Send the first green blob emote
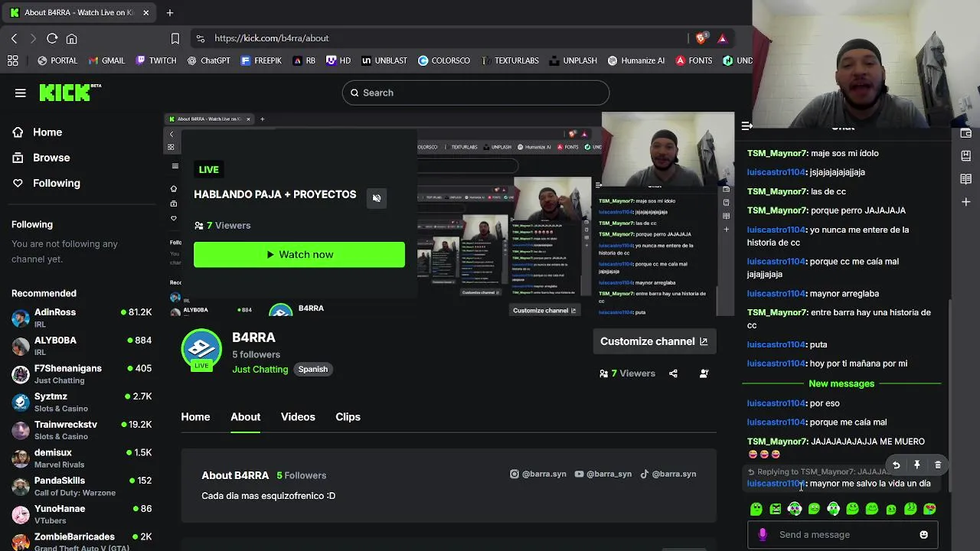Viewport: 980px width, 551px height. 756,509
